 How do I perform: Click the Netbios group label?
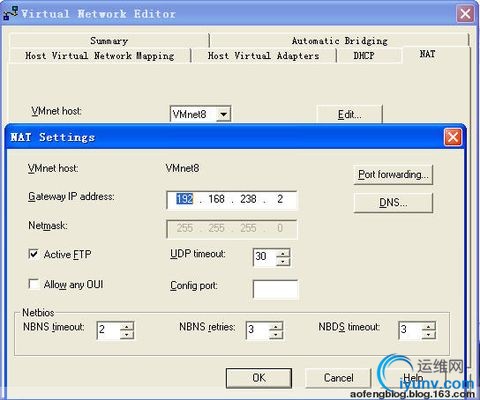point(38,313)
